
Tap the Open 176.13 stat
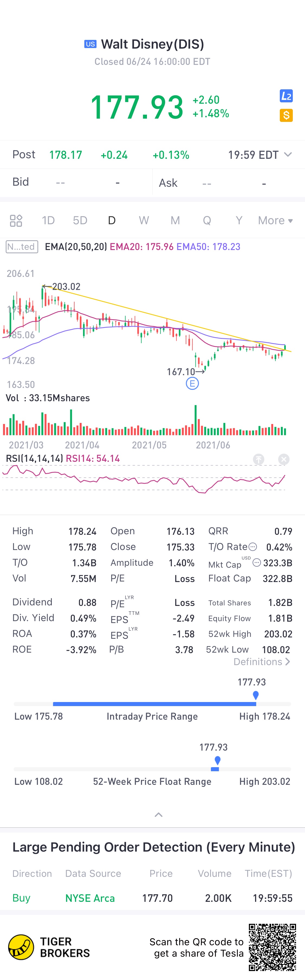coord(152,531)
